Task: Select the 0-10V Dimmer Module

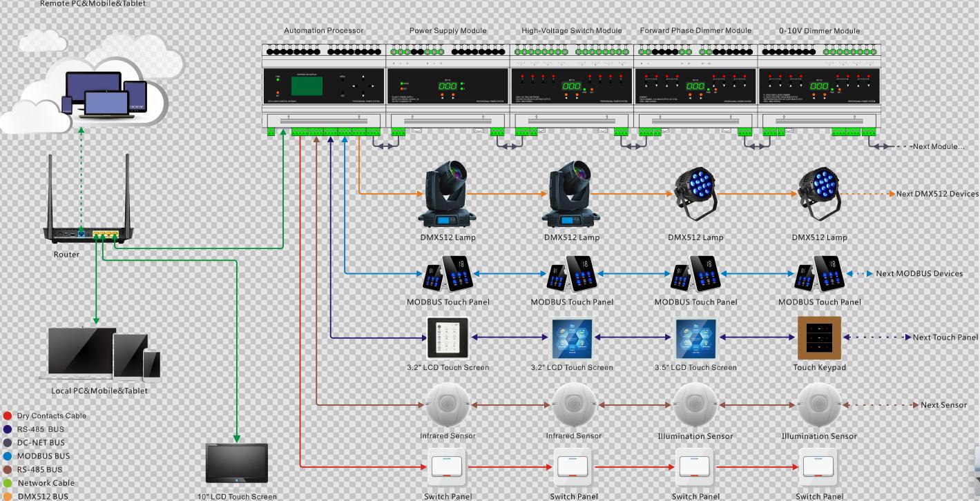Action: 819,88
